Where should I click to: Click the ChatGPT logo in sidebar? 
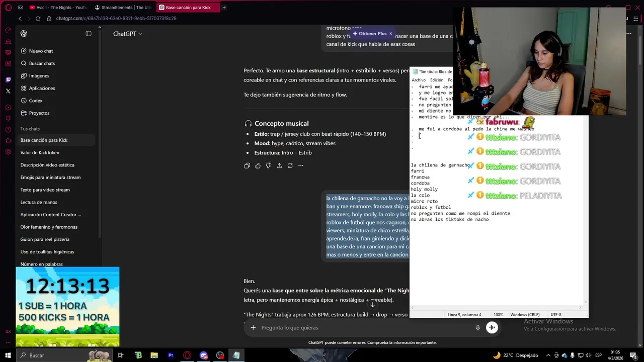tap(24, 34)
